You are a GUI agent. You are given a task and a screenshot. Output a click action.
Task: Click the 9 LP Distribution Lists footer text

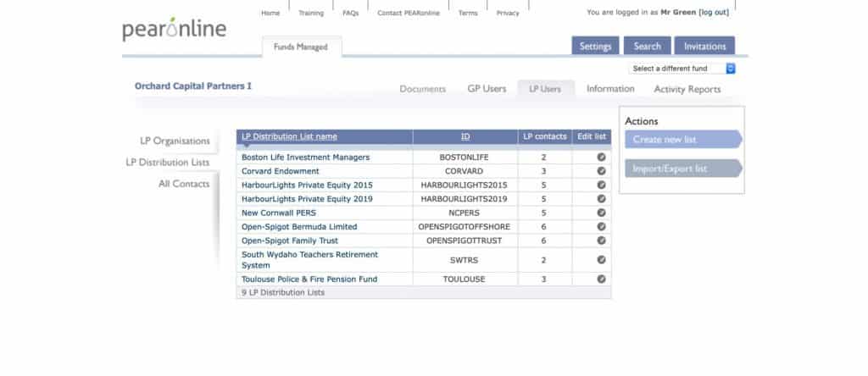(x=283, y=292)
